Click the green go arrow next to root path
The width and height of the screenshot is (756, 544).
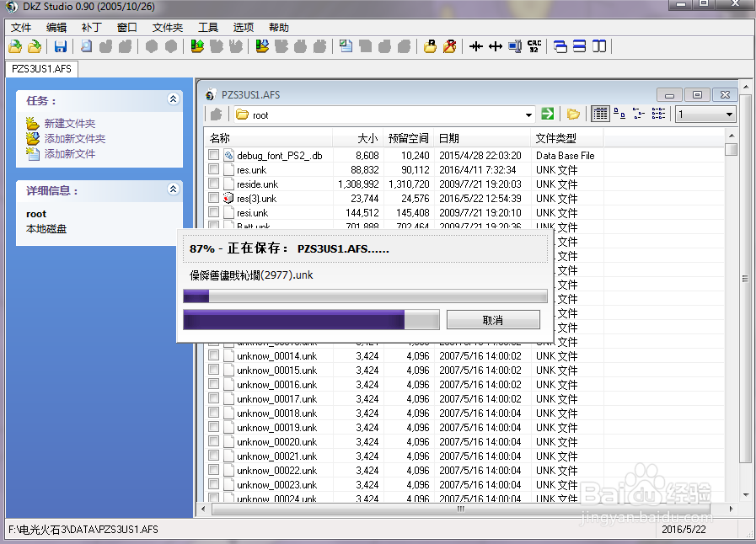pyautogui.click(x=548, y=114)
